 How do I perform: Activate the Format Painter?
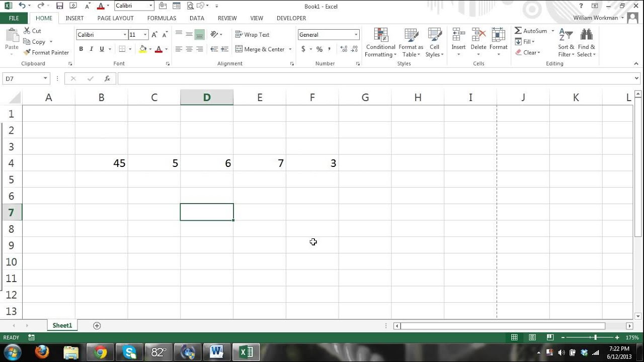click(46, 52)
